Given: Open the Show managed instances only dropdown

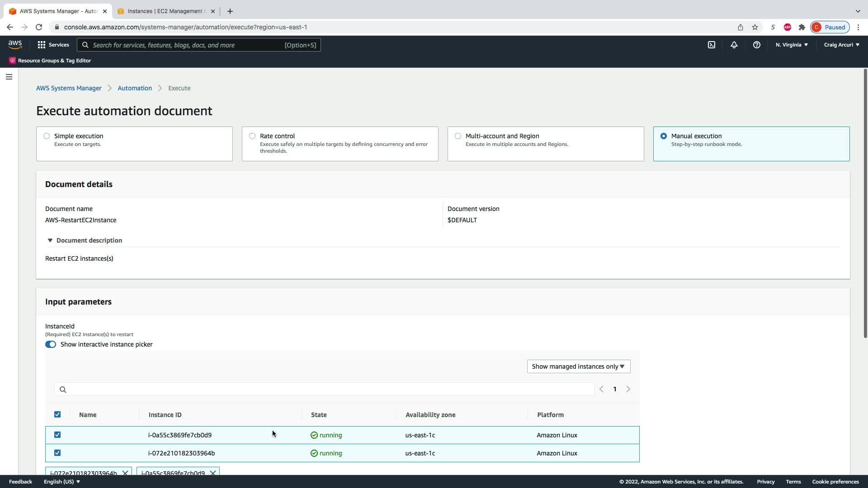Looking at the screenshot, I should (x=578, y=366).
